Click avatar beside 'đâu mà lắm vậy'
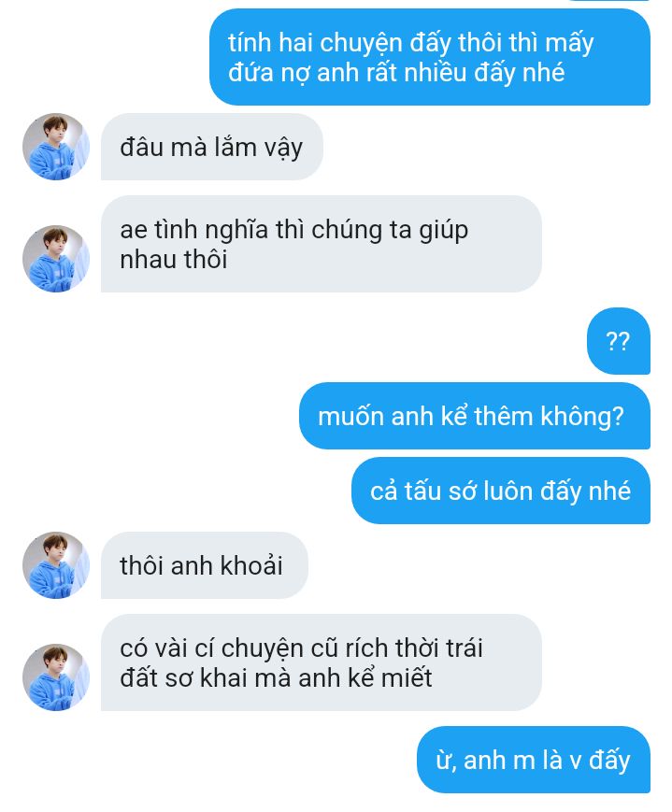672x812 pixels. tap(56, 147)
